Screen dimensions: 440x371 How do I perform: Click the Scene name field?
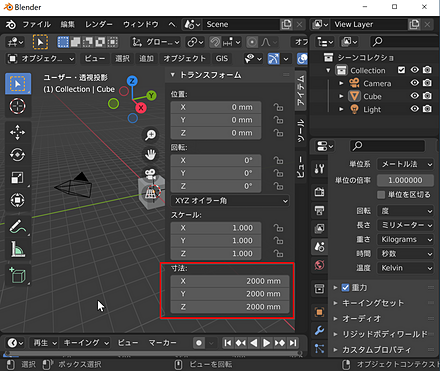tap(241, 25)
